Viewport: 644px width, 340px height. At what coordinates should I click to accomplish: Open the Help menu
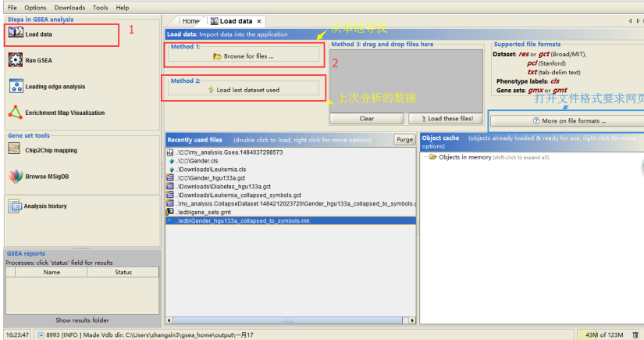click(123, 7)
